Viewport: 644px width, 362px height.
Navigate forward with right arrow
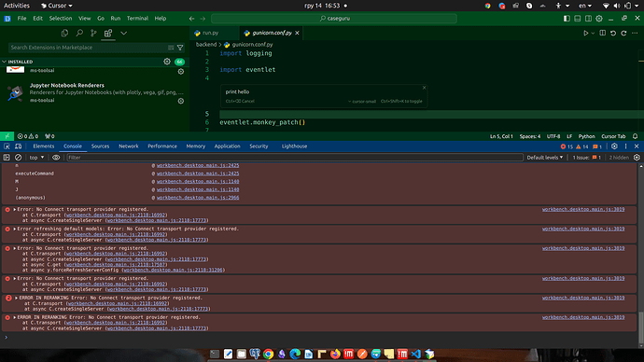pyautogui.click(x=203, y=19)
